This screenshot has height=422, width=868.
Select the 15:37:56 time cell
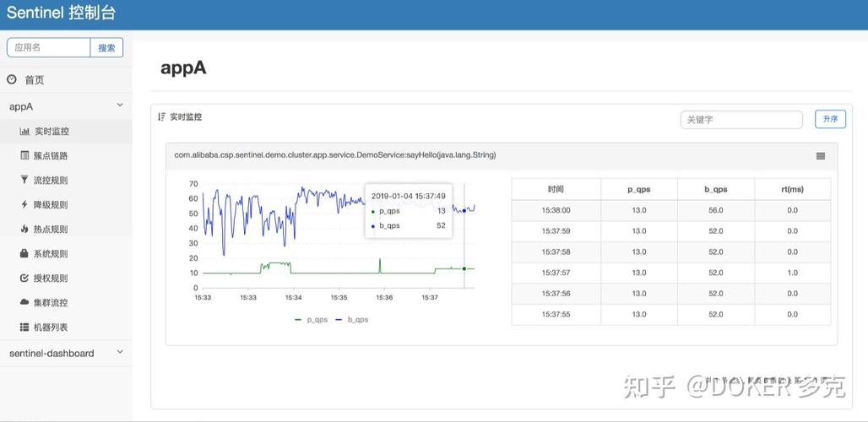[556, 294]
